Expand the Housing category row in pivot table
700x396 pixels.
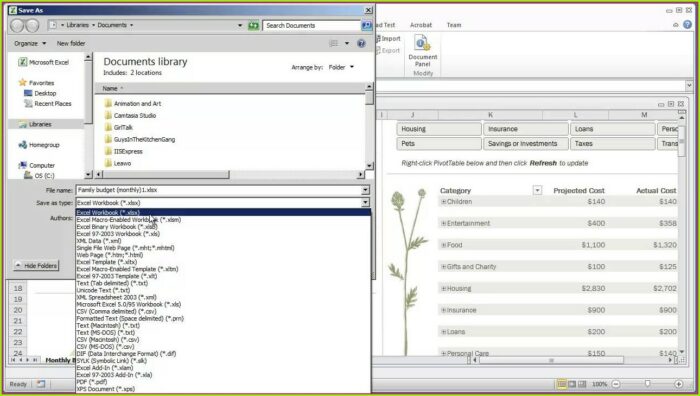[x=444, y=289]
